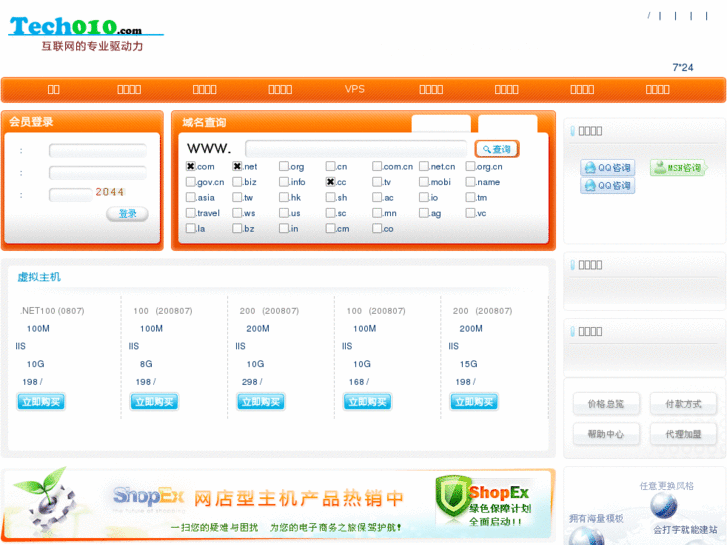Click 立即购买 for the 298 priced plan
727x545 pixels.
coord(261,402)
